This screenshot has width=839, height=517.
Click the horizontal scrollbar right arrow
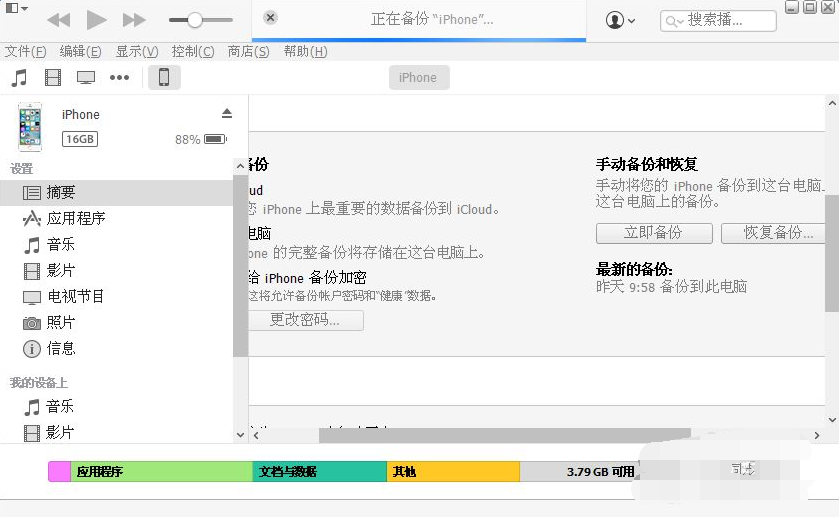817,436
